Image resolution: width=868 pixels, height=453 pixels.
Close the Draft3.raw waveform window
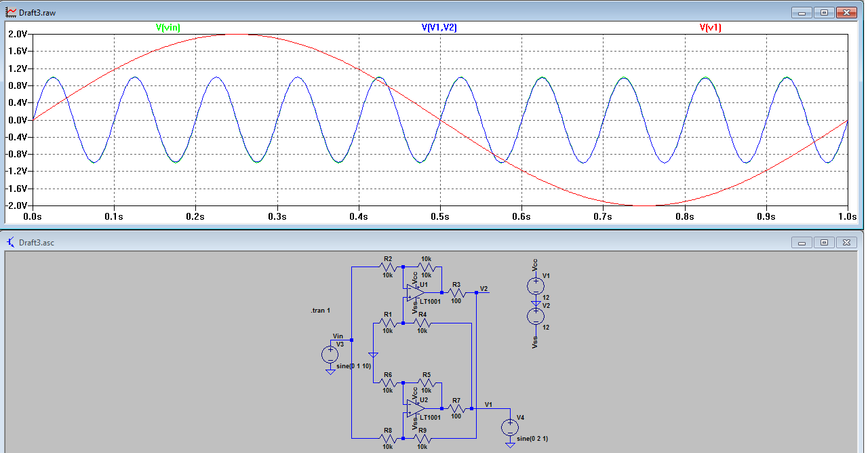point(846,12)
